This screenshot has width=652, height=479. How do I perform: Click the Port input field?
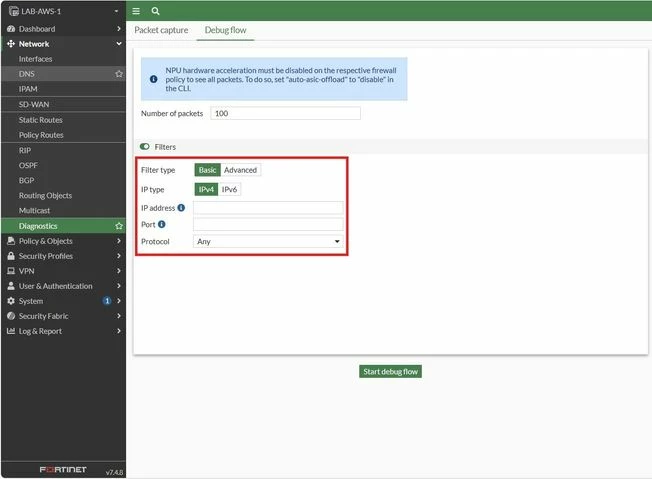tap(268, 224)
